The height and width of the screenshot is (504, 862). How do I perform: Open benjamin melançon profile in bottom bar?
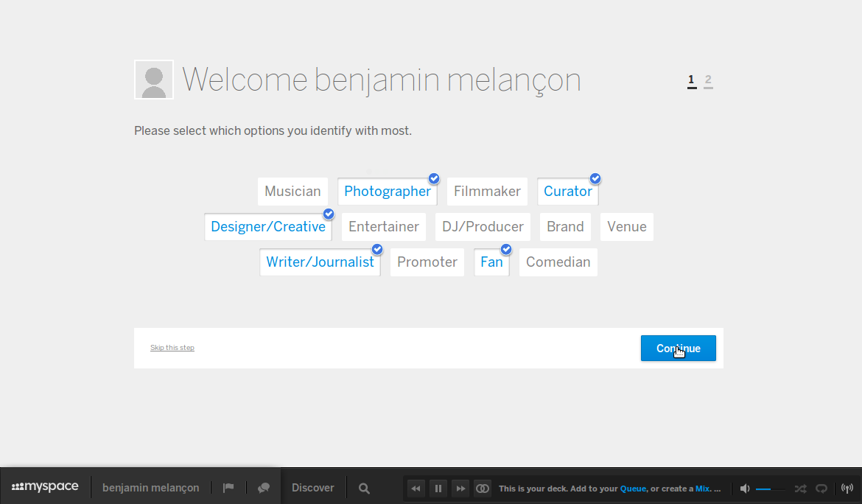(x=150, y=488)
